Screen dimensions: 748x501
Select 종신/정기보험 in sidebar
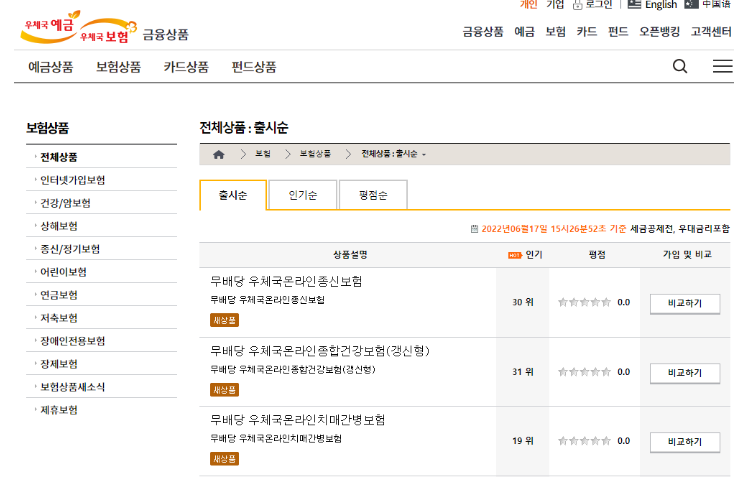point(70,249)
